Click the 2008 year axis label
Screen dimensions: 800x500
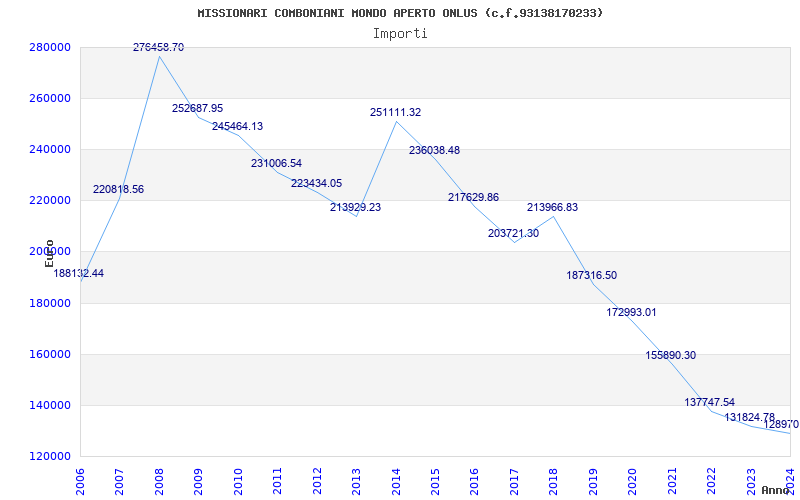point(159,480)
